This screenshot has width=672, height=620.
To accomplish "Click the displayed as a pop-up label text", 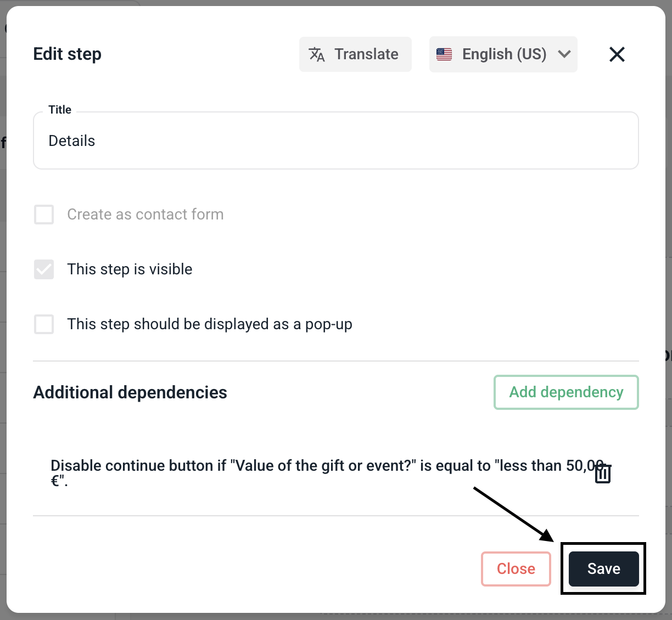I will (210, 324).
